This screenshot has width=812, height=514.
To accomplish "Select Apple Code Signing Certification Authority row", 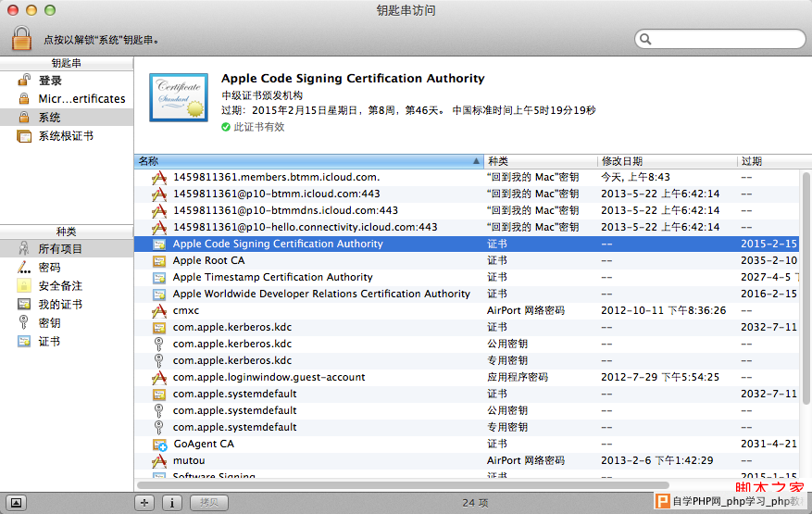I will click(x=466, y=244).
